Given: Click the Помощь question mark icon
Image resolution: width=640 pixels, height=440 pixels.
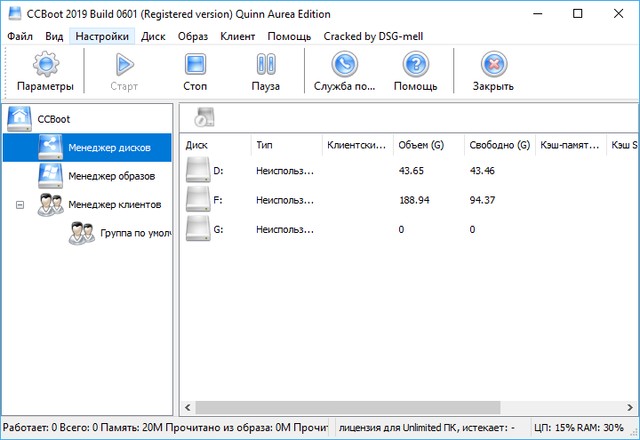Looking at the screenshot, I should click(x=415, y=66).
